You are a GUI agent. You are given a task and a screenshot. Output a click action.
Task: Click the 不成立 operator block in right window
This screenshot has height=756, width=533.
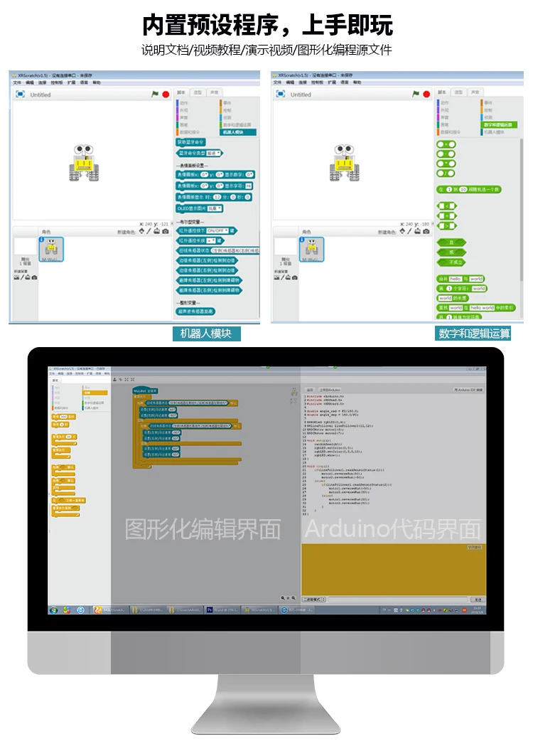[451, 262]
